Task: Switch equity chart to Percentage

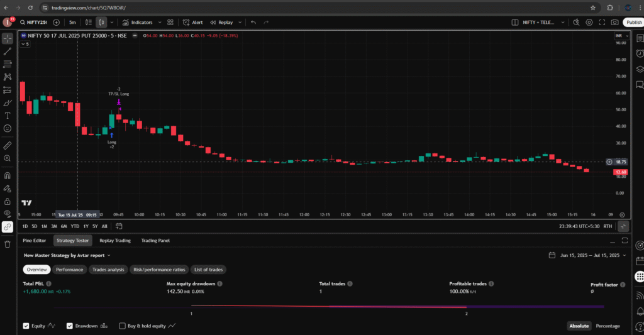Action: point(608,326)
